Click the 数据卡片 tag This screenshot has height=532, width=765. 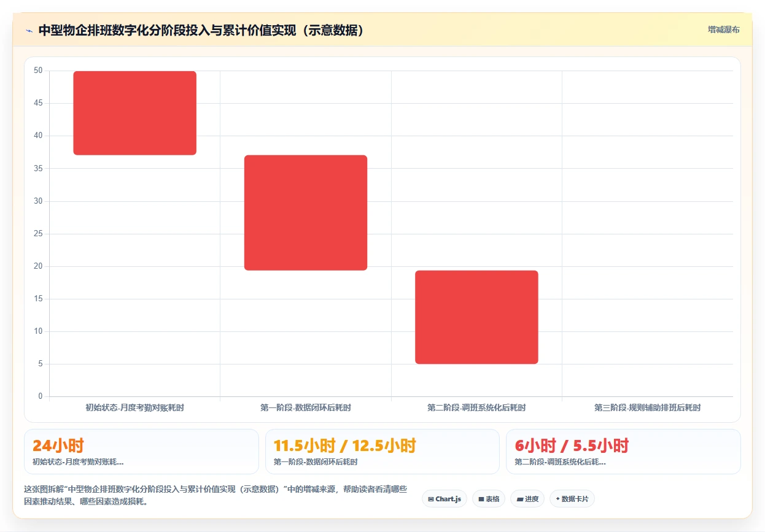[x=572, y=499]
